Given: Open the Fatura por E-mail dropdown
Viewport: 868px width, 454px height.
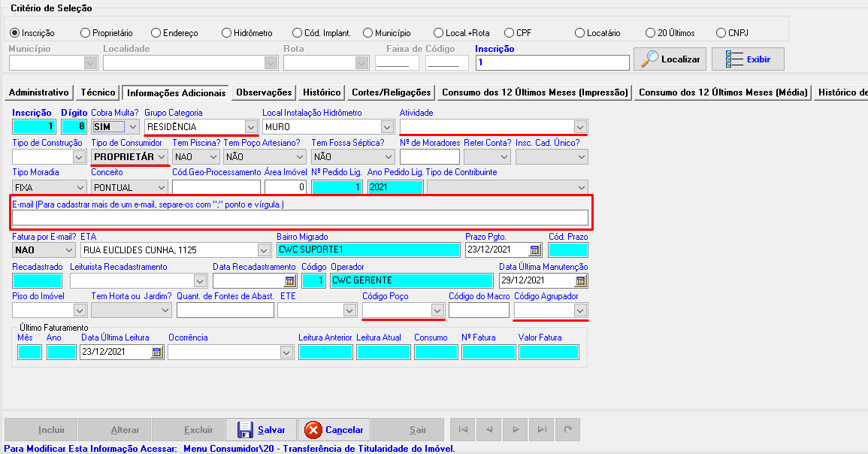Looking at the screenshot, I should 69,250.
